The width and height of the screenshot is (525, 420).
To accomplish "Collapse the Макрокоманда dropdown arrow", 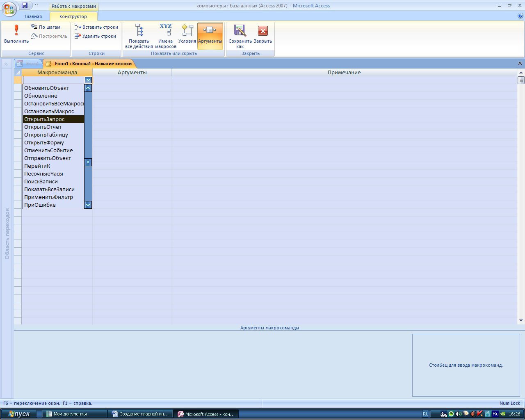I will (x=88, y=80).
